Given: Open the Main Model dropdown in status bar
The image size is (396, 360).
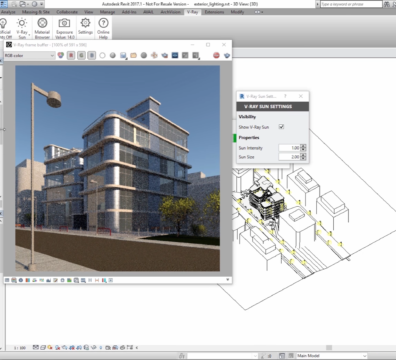Looking at the screenshot, I should (332, 356).
